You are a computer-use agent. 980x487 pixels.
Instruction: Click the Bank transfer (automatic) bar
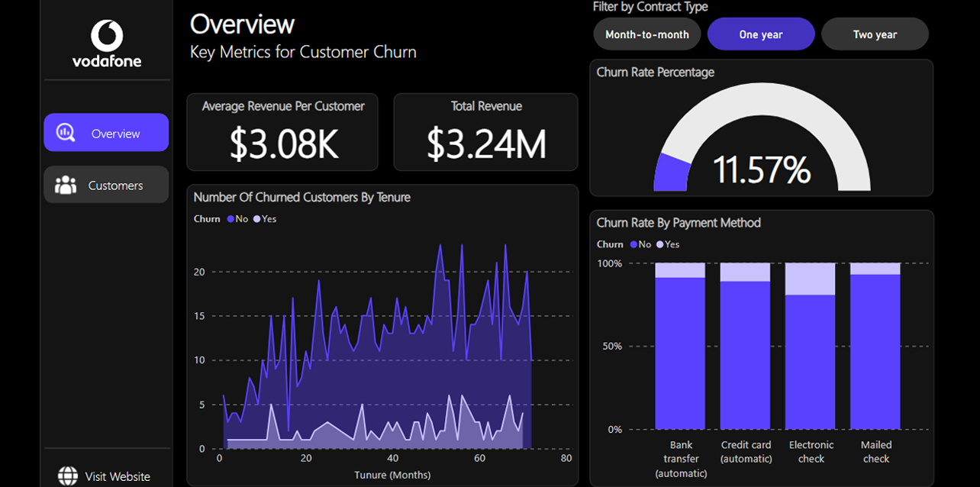(680, 347)
